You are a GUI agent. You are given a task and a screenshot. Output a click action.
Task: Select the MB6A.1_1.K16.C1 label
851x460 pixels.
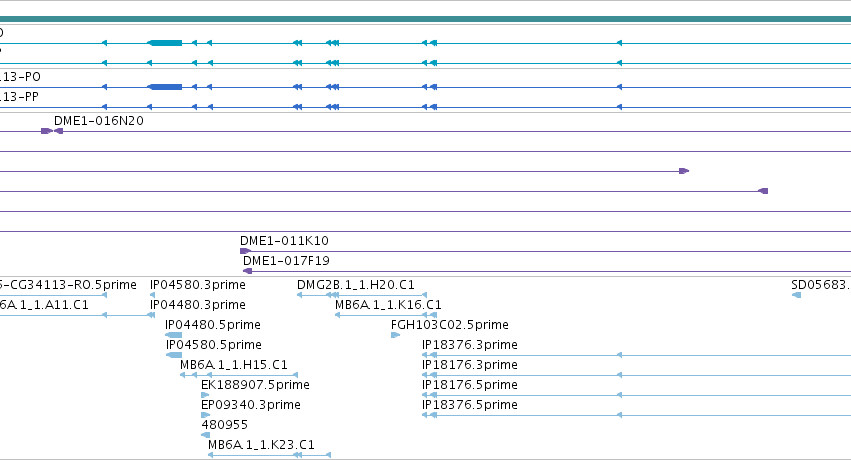pos(388,305)
